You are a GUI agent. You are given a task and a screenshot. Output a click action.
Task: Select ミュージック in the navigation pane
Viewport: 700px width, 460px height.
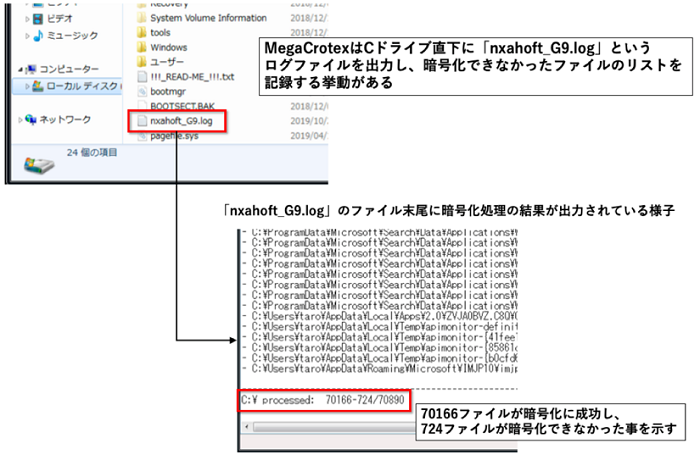point(73,36)
